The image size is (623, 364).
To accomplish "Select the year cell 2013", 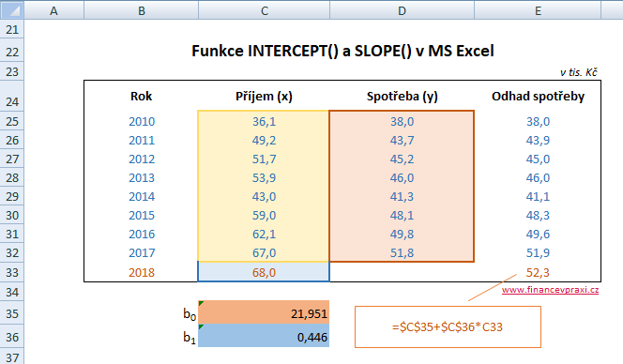I will (142, 177).
